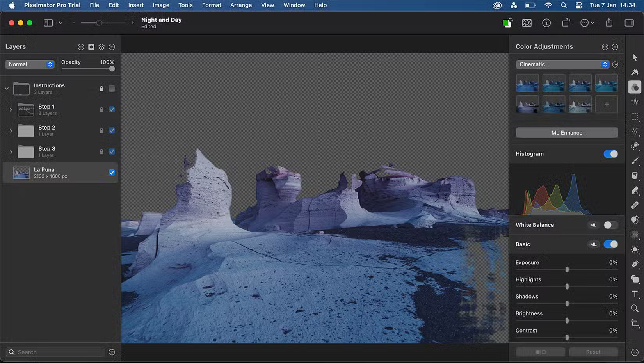Select the Type tool
The height and width of the screenshot is (363, 644).
[635, 295]
